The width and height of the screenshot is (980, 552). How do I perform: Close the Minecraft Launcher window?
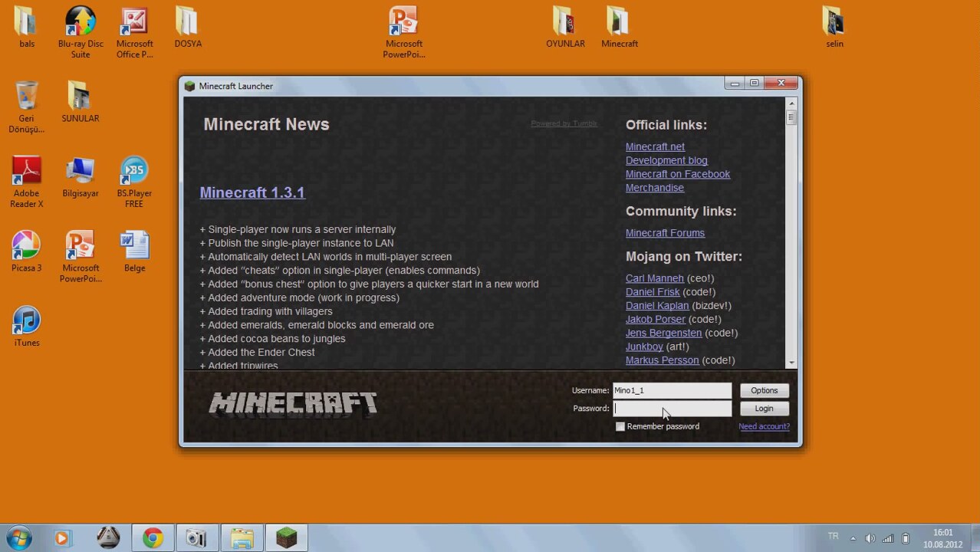pos(781,83)
